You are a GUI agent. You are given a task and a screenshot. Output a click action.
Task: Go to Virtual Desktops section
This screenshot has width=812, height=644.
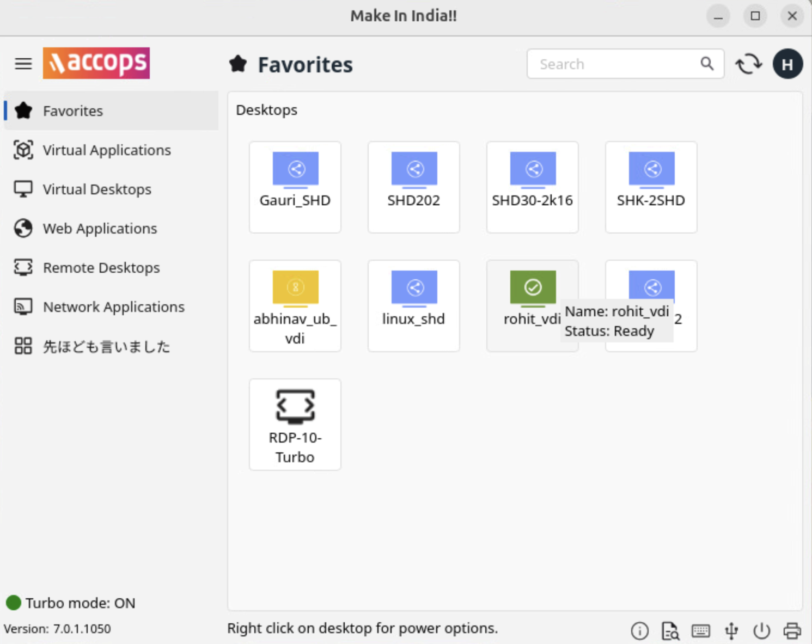[97, 189]
